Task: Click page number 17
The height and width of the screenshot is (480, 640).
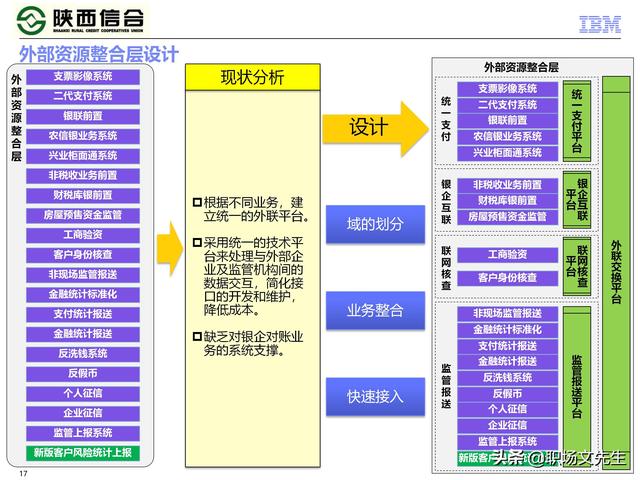Action: 23,473
